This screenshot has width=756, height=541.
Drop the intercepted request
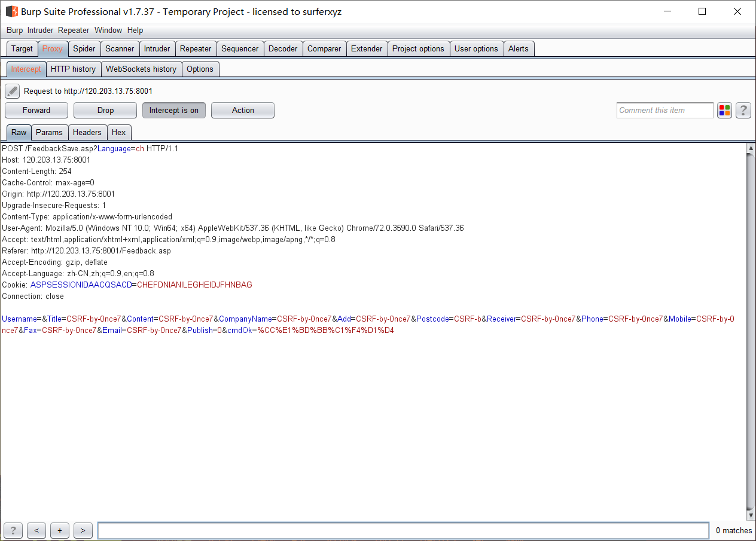pyautogui.click(x=105, y=111)
